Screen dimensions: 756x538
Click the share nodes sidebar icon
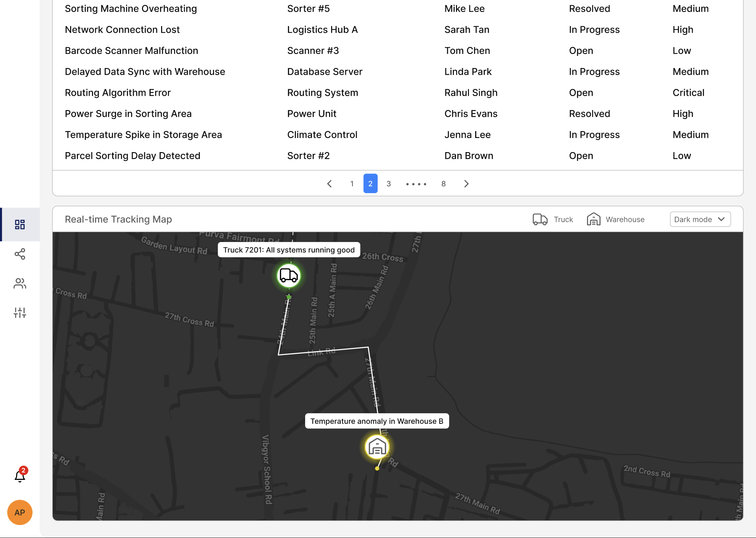coord(20,254)
